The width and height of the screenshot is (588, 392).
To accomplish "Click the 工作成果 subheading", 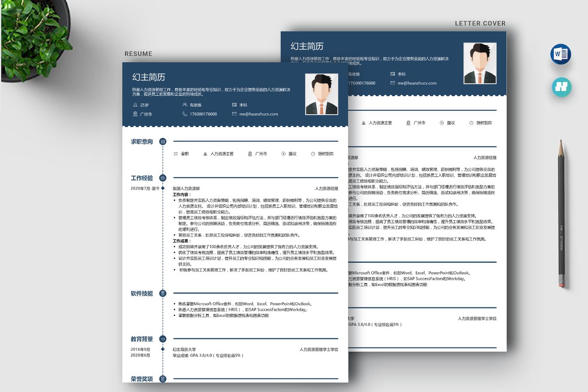I will pyautogui.click(x=182, y=241).
